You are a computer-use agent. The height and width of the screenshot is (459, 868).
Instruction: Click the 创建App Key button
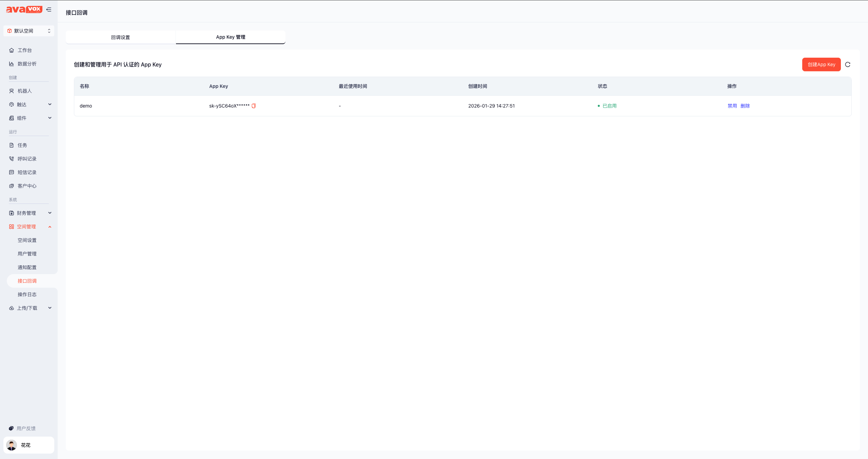point(821,64)
